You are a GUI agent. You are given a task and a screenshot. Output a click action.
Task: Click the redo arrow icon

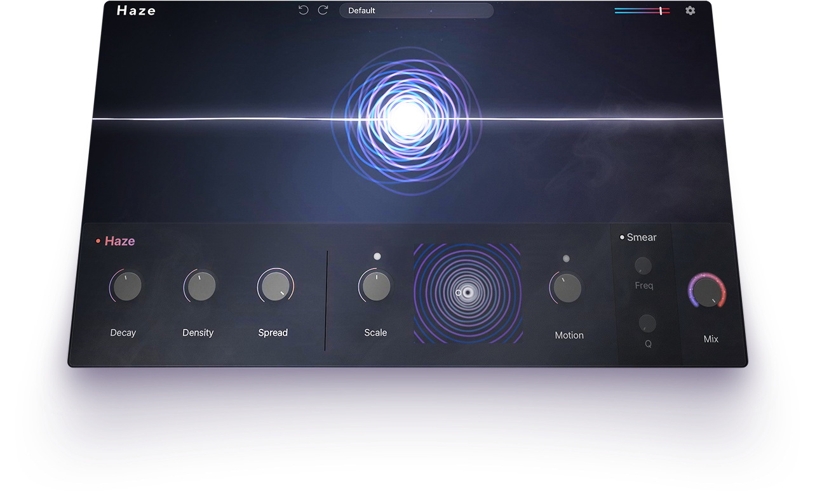coord(323,10)
